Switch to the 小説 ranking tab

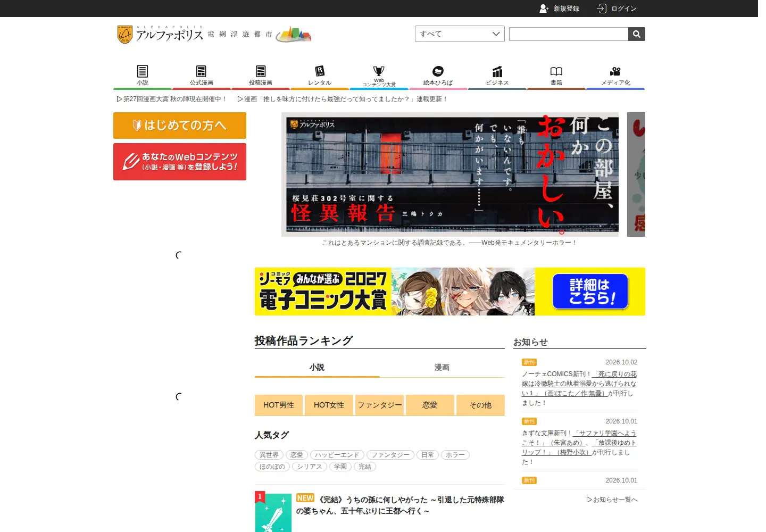317,367
